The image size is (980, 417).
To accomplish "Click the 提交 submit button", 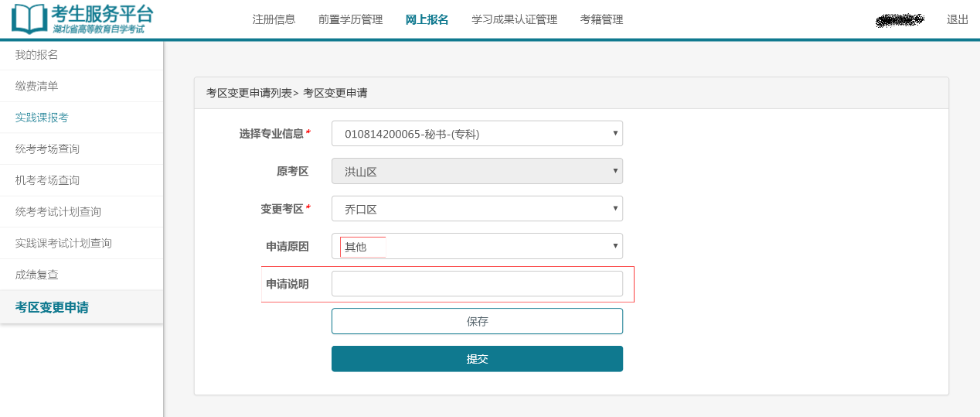I will pos(477,359).
